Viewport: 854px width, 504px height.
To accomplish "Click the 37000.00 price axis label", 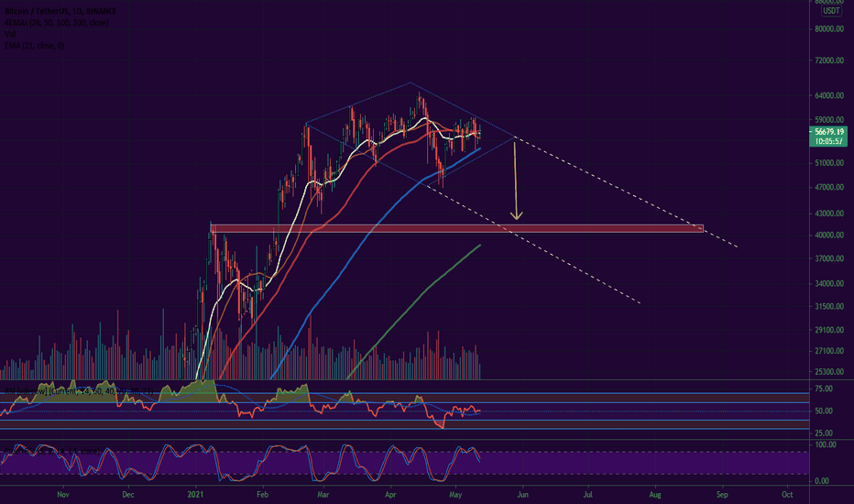I will (x=829, y=258).
